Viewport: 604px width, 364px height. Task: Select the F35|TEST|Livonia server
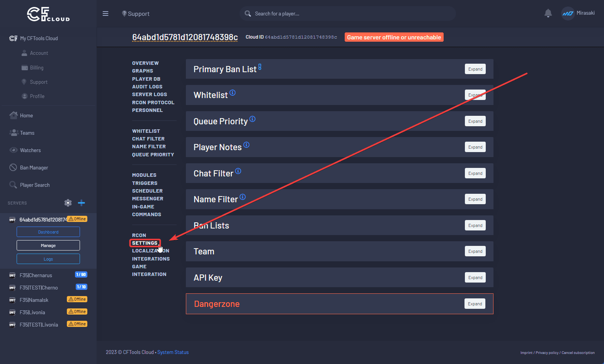[x=39, y=325]
